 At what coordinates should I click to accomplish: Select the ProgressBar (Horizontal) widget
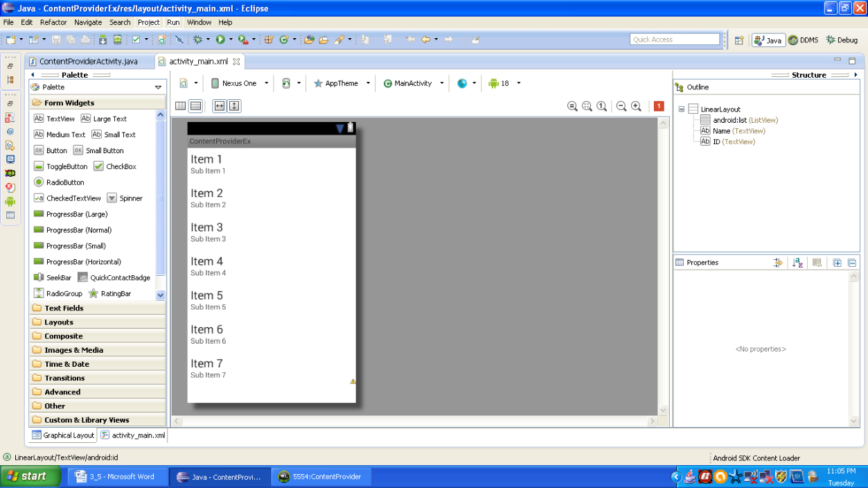pos(78,261)
